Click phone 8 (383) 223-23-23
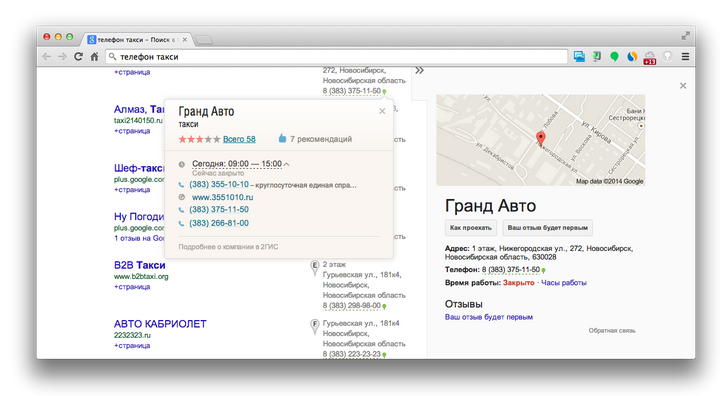Image resolution: width=720 pixels, height=396 pixels. [352, 354]
